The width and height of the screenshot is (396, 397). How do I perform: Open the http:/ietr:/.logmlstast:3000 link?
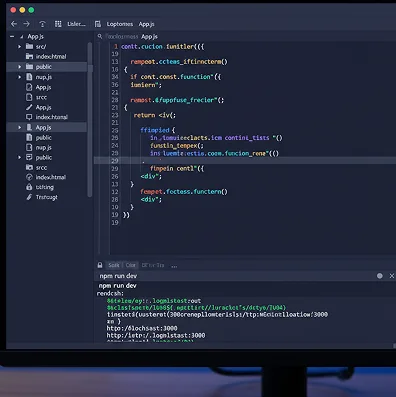pyautogui.click(x=156, y=335)
